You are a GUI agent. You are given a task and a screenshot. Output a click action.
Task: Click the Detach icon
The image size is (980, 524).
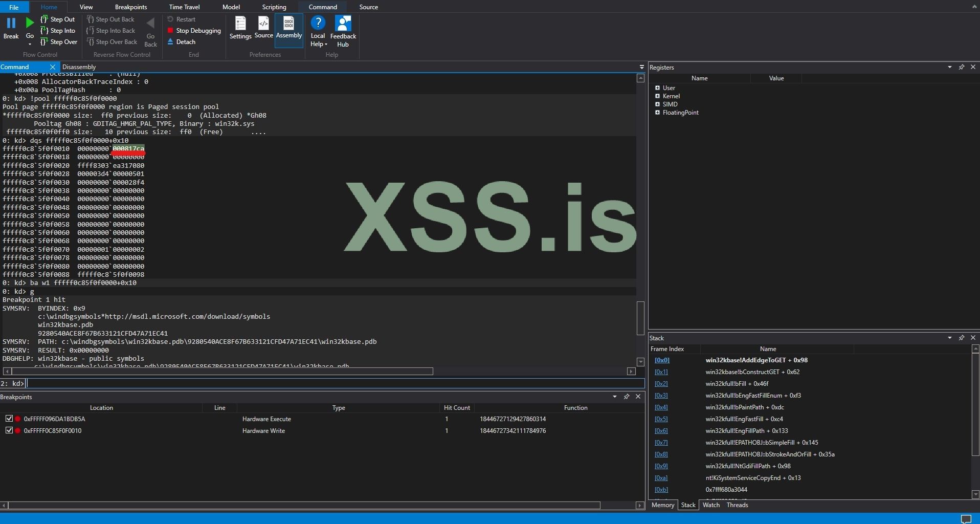pos(170,42)
